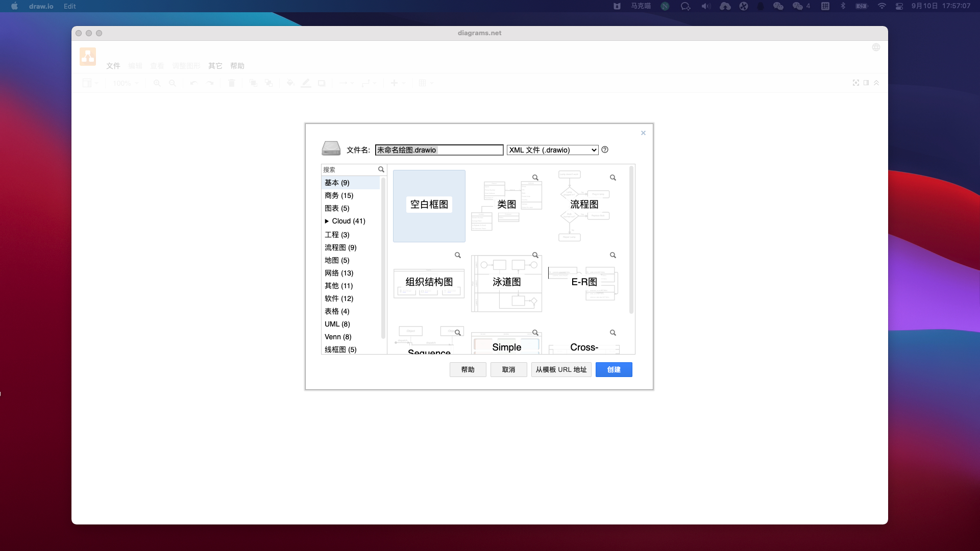Click the disk storage icon beside 文件名
The image size is (980, 551).
(331, 148)
